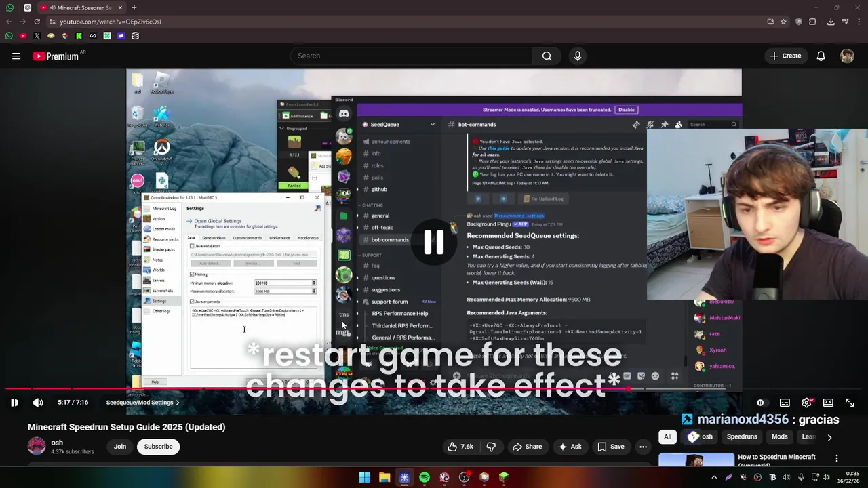Mute the video with the volume icon
Image resolution: width=868 pixels, height=488 pixels.
point(38,403)
